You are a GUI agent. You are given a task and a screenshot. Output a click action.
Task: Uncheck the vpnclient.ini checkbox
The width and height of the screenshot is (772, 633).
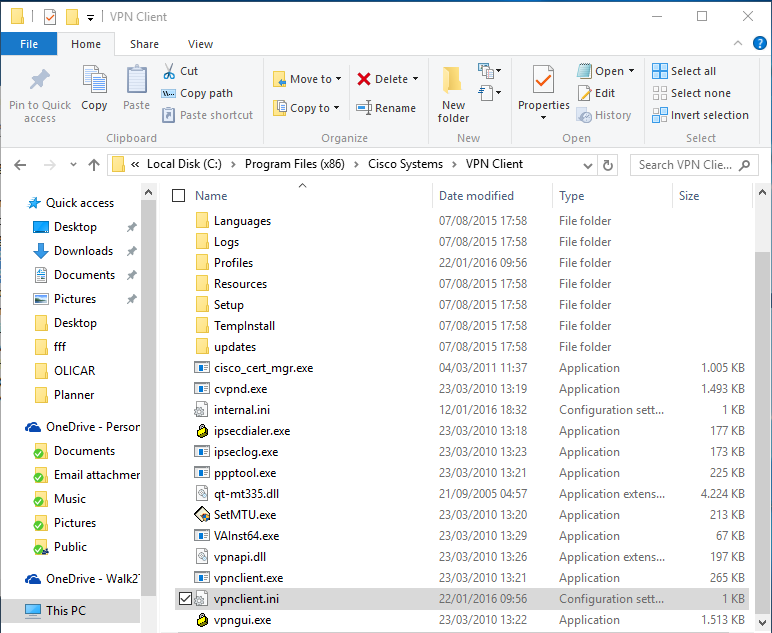pos(185,599)
